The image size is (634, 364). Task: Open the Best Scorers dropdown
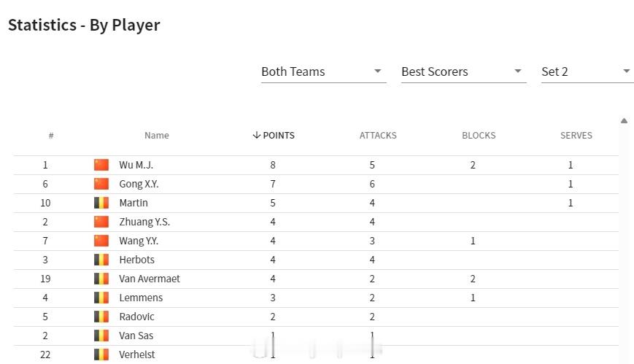coord(463,72)
